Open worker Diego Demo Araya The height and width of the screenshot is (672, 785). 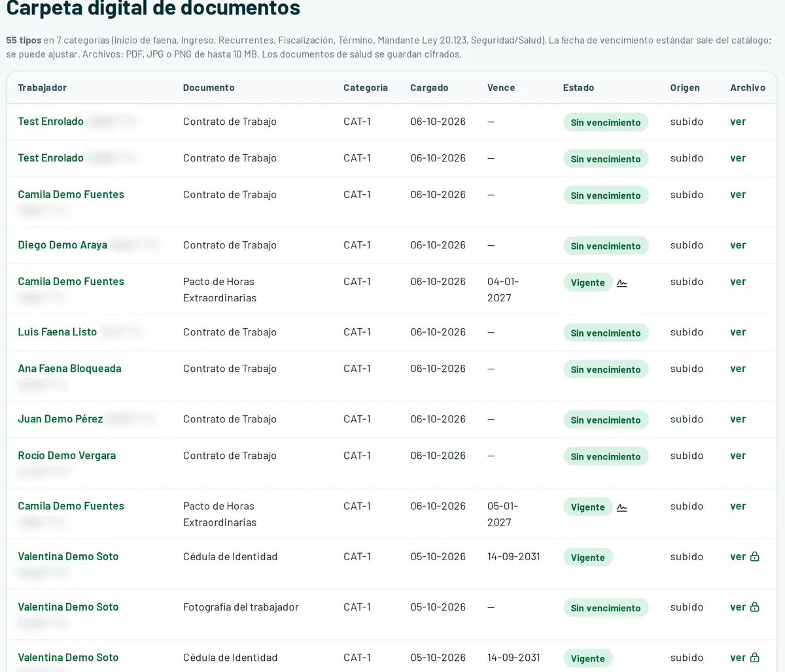tap(63, 245)
